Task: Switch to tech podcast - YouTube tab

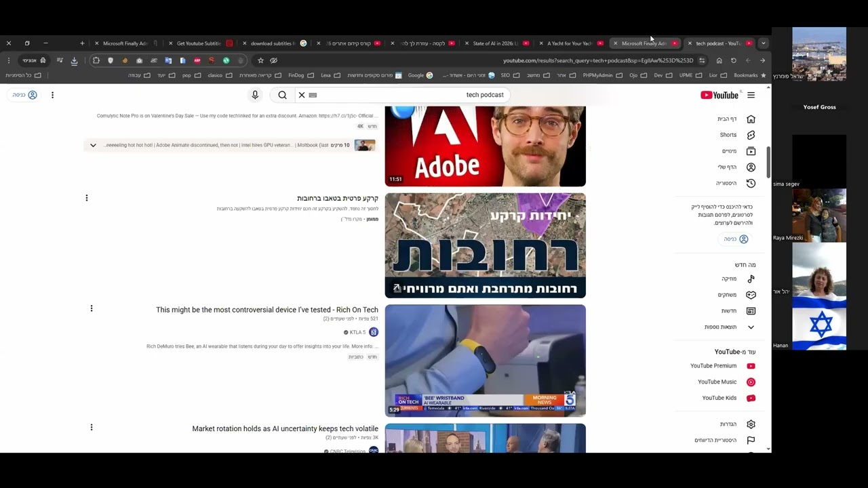Action: (x=719, y=43)
